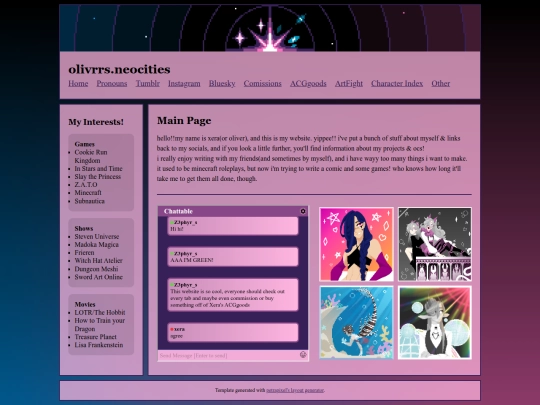Click the 'Z.A.T.O' list item
The image size is (540, 405).
pos(86,185)
